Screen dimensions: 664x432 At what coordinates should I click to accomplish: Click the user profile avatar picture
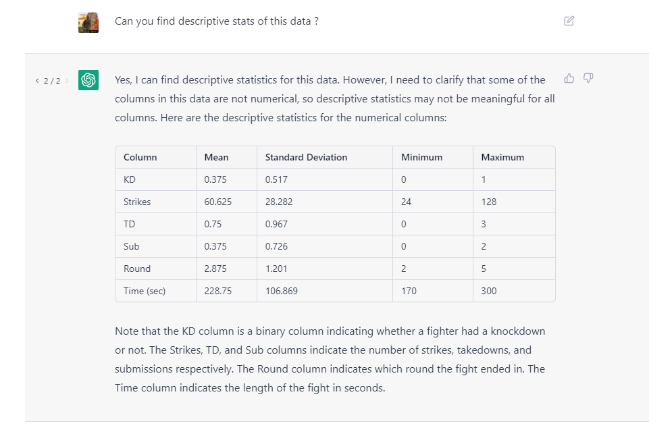coord(89,21)
